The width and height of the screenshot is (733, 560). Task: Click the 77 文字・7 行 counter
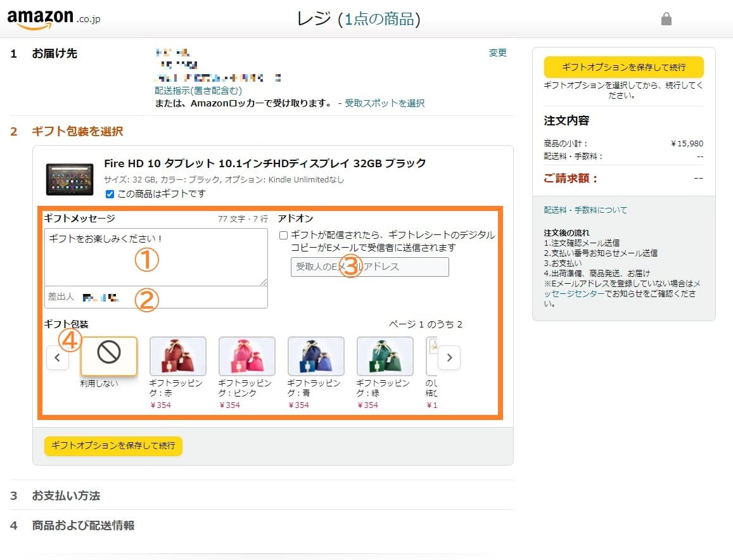pyautogui.click(x=243, y=219)
